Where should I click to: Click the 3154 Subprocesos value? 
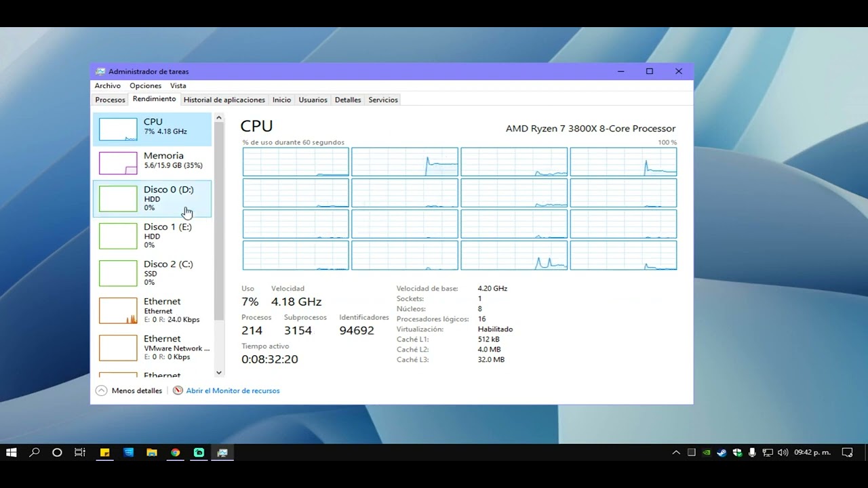tap(298, 331)
